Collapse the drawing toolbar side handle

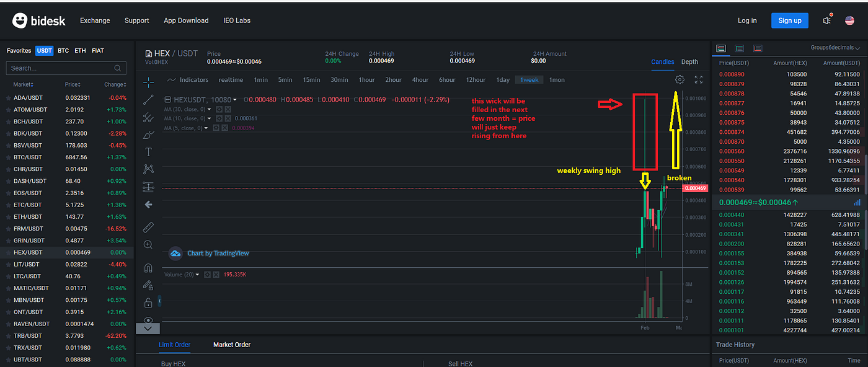tap(160, 301)
